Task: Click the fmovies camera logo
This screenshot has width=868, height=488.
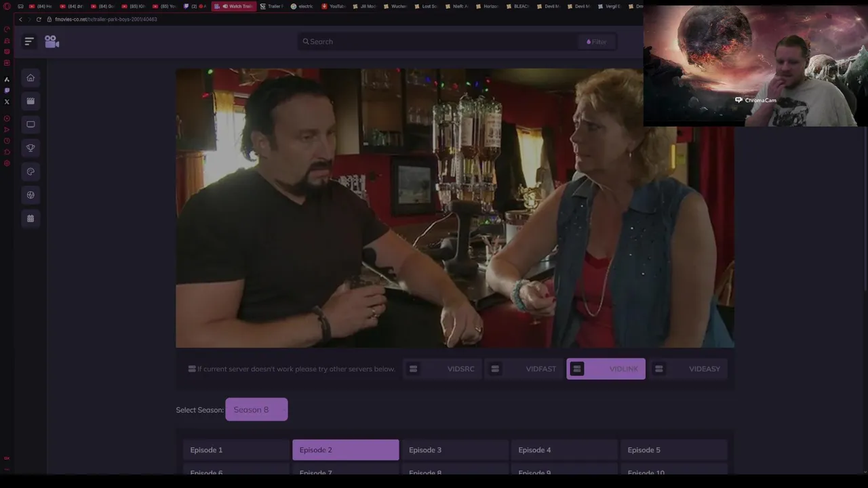Action: pos(52,41)
